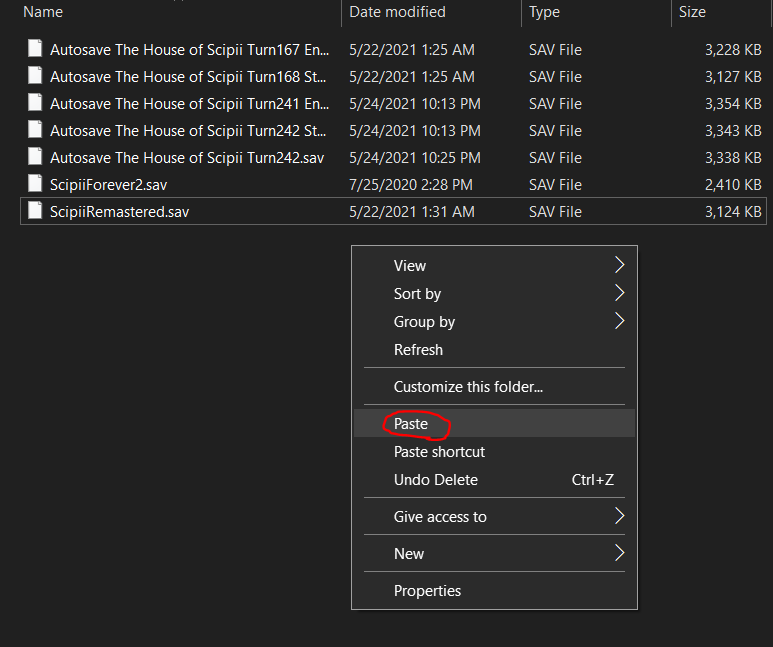Open Properties from the context menu
This screenshot has height=647, width=773.
coord(427,591)
